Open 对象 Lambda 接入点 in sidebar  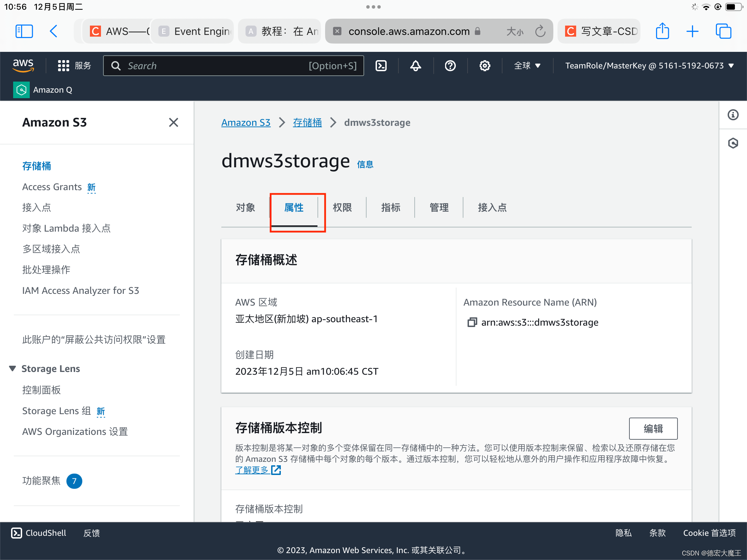point(66,228)
